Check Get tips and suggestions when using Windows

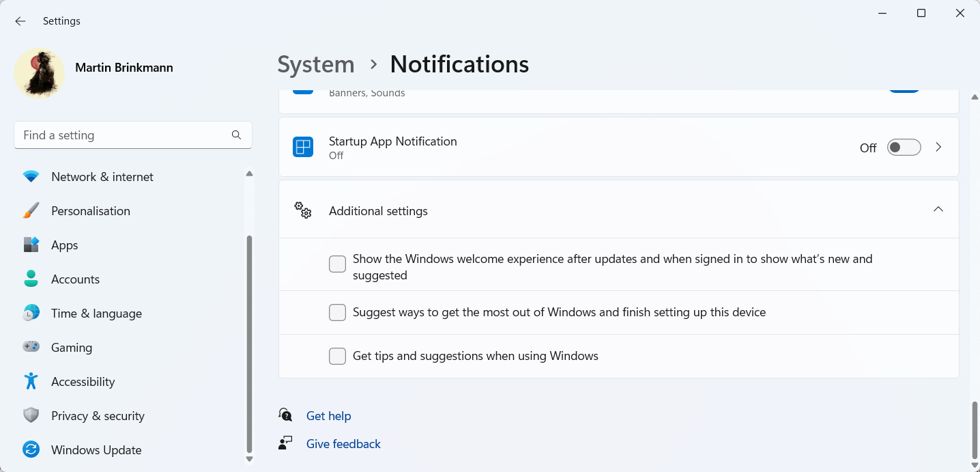point(337,356)
